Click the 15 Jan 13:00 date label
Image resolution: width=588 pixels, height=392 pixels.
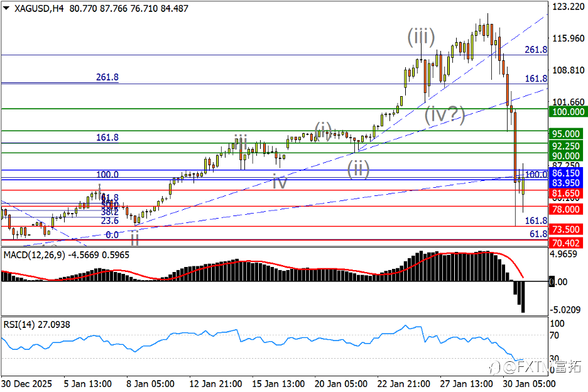pyautogui.click(x=278, y=384)
